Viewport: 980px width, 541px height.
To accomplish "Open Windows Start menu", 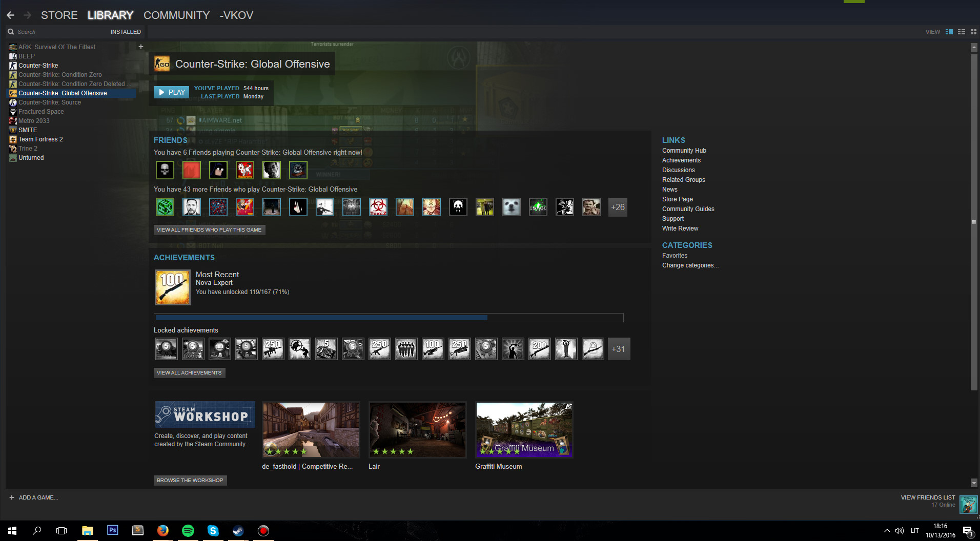I will pos(12,530).
